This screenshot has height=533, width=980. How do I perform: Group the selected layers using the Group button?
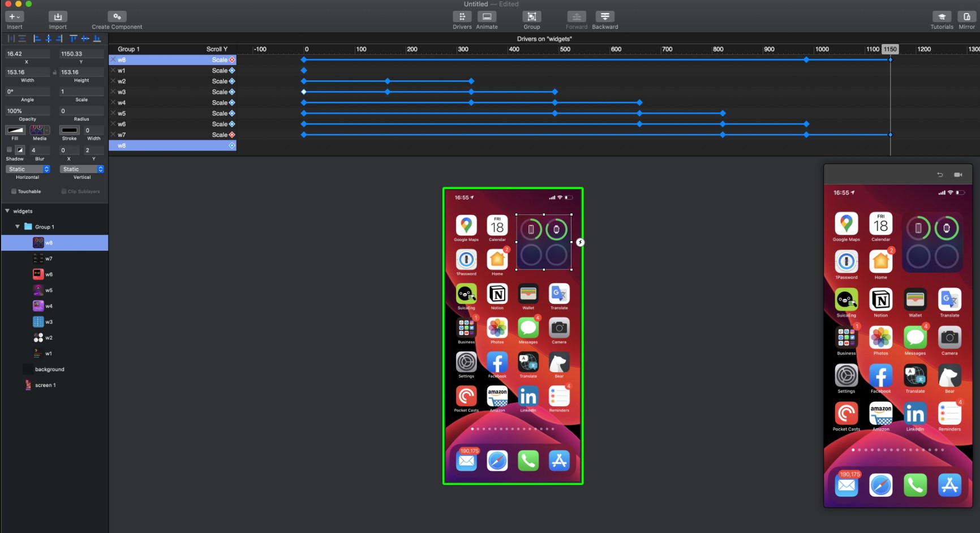[531, 17]
